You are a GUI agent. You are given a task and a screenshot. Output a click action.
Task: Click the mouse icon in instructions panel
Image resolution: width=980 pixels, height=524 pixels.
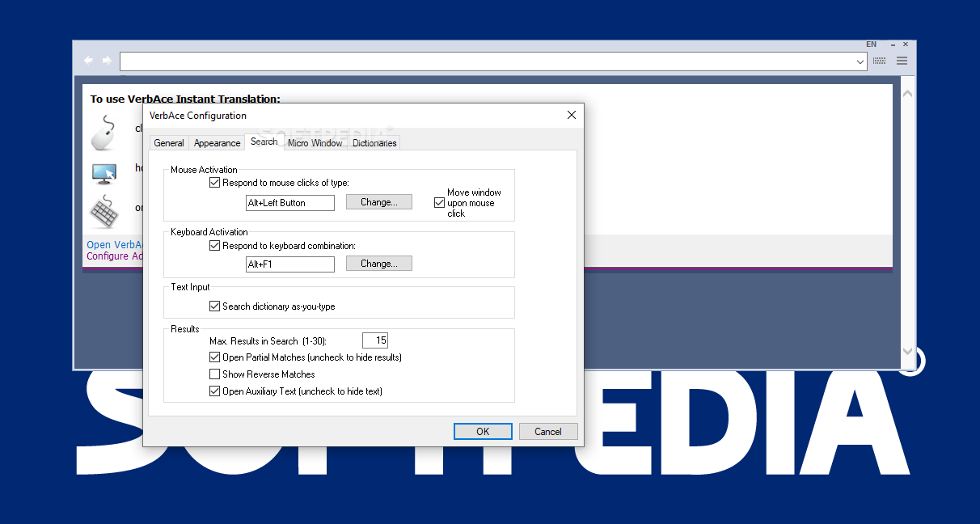103,133
